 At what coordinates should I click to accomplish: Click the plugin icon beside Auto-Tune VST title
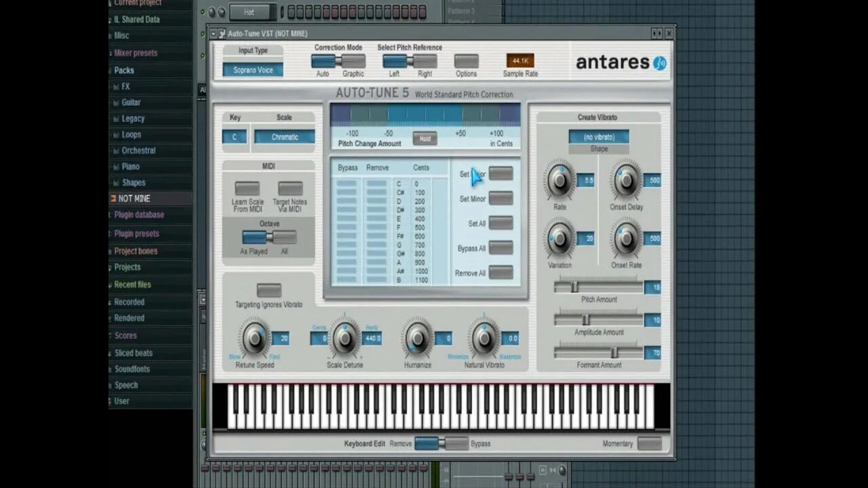(222, 33)
